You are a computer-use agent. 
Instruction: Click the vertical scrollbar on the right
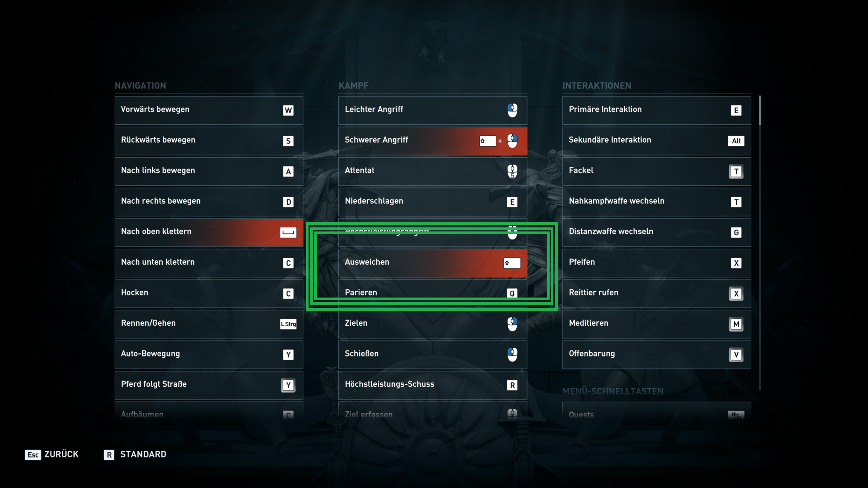(760, 243)
